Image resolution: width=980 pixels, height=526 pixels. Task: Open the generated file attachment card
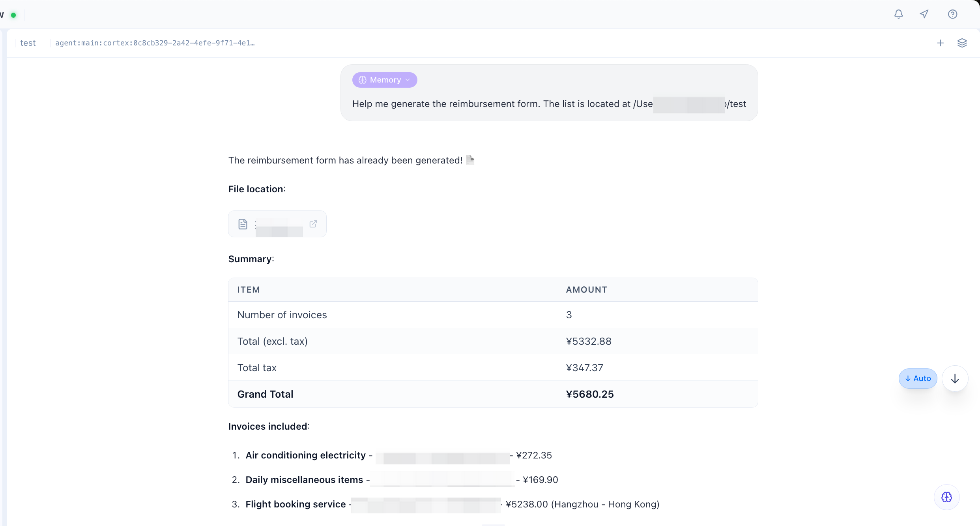(277, 224)
